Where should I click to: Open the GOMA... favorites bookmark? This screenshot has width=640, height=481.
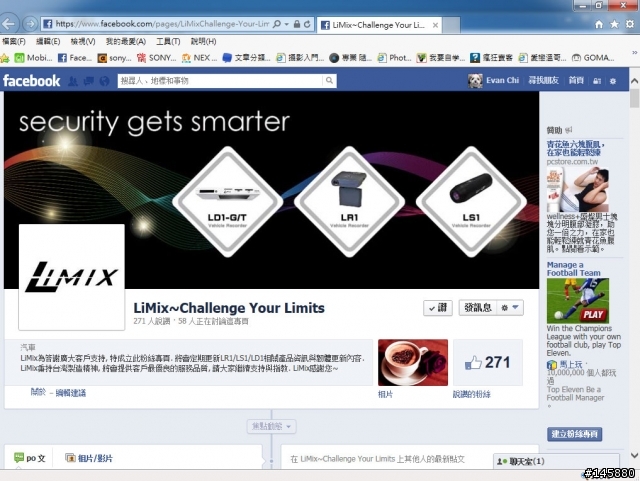[x=593, y=58]
